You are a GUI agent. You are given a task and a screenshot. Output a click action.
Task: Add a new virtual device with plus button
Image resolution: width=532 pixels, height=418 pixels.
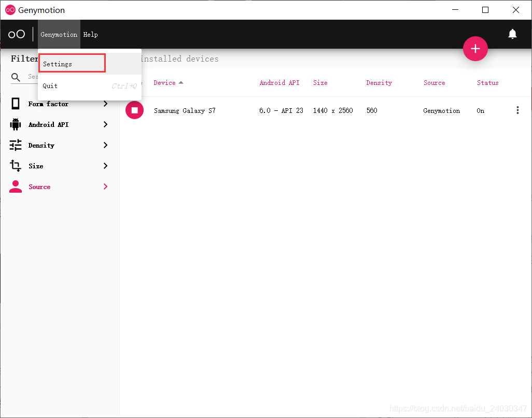coord(475,49)
